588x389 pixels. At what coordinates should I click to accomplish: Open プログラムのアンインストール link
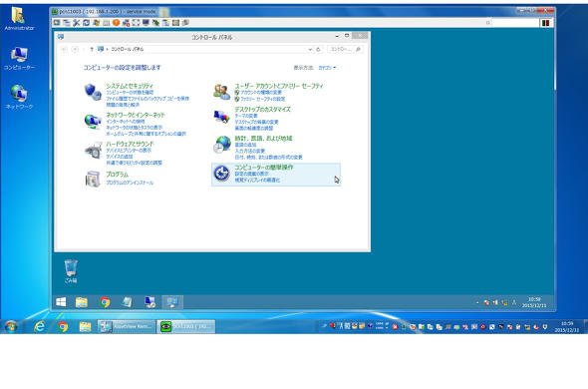[130, 183]
